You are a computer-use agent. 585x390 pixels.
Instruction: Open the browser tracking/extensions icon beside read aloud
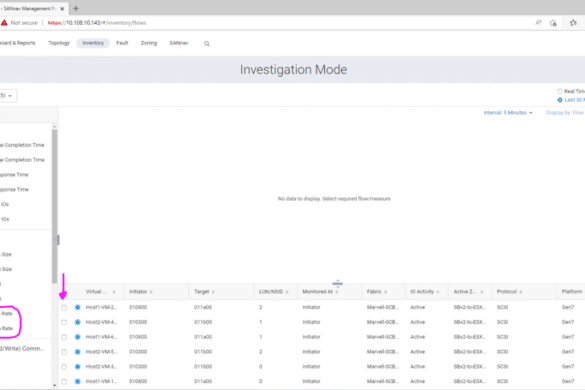(x=553, y=23)
